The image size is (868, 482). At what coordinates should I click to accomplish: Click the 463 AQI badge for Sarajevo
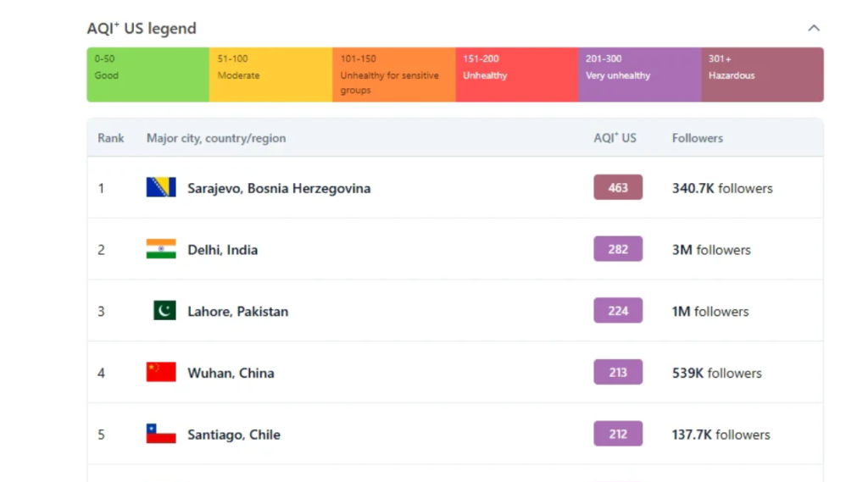click(x=618, y=188)
